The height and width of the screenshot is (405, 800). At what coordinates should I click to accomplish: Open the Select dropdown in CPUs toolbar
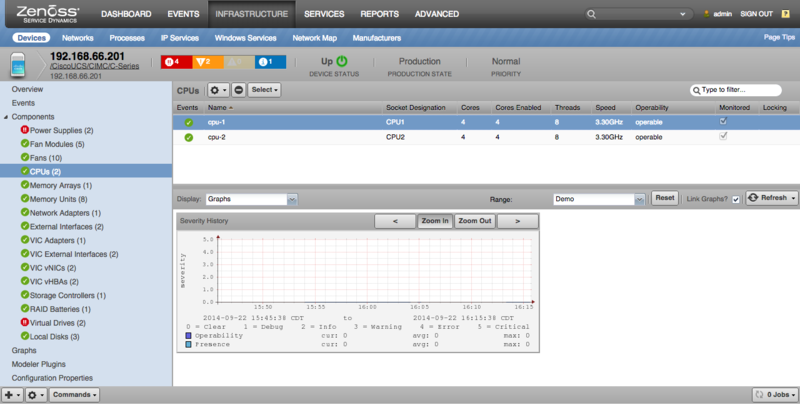(x=264, y=90)
